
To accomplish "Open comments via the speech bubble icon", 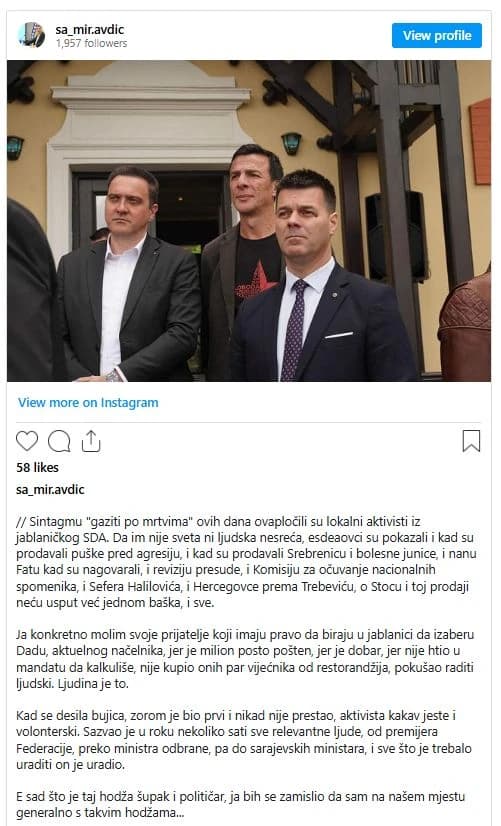I will tap(59, 441).
